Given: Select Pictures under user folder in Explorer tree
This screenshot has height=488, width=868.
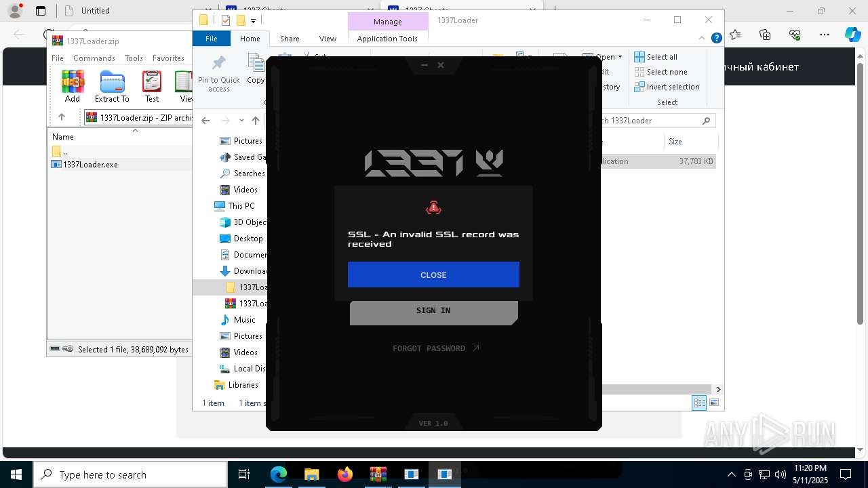Looking at the screenshot, I should point(241,141).
